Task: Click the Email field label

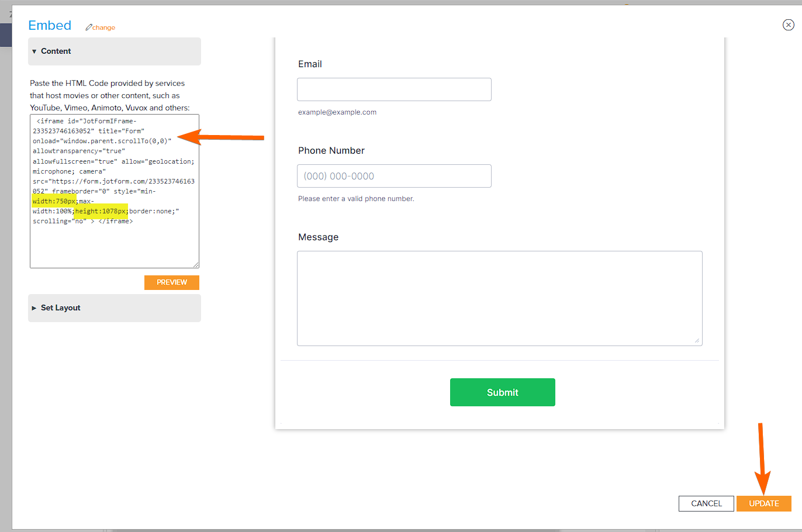Action: [x=310, y=64]
